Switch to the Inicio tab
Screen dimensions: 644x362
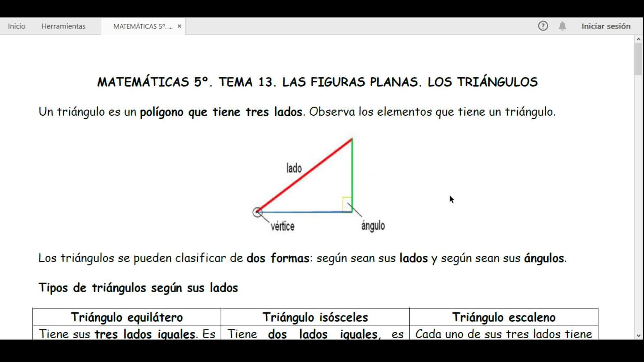pos(16,26)
